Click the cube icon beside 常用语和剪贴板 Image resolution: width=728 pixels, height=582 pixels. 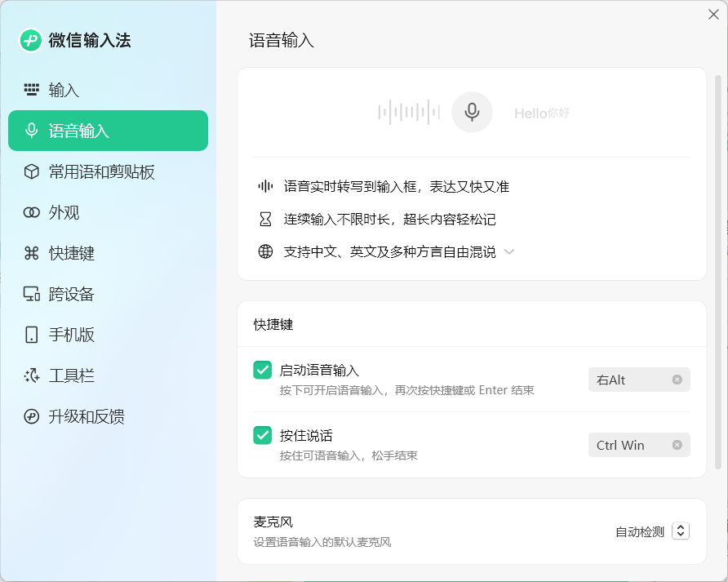[32, 171]
